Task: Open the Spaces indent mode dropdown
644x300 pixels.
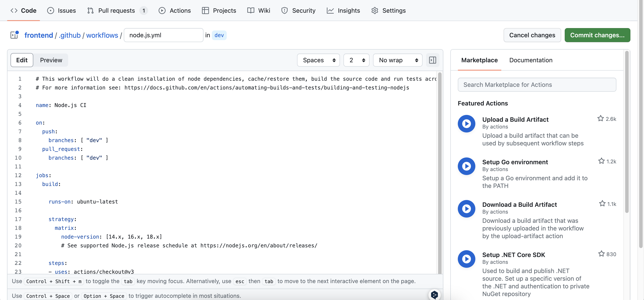Action: (318, 60)
